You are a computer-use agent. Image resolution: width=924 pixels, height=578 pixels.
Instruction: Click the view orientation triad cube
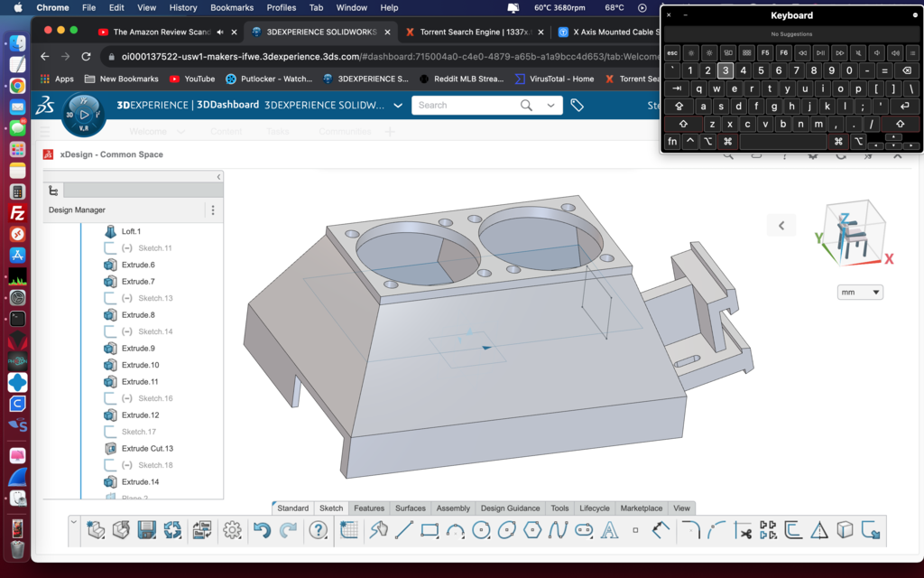tap(855, 234)
